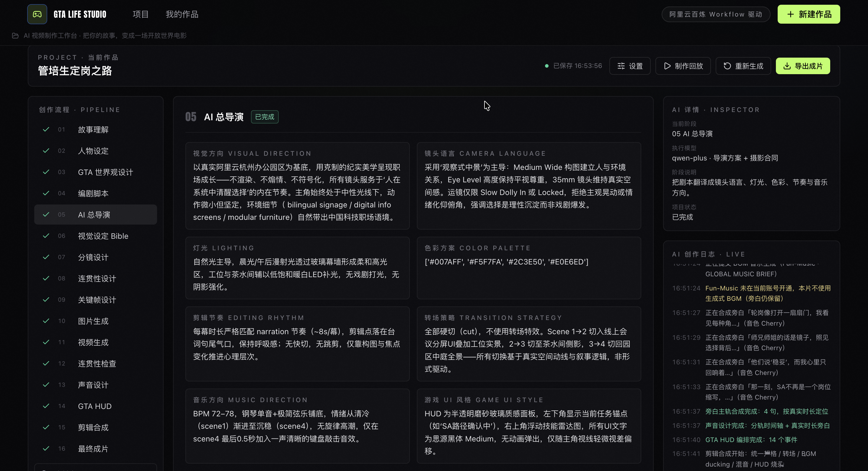The image size is (868, 471).
Task: Click the project title 管培生定岗之路
Action: (x=75, y=71)
